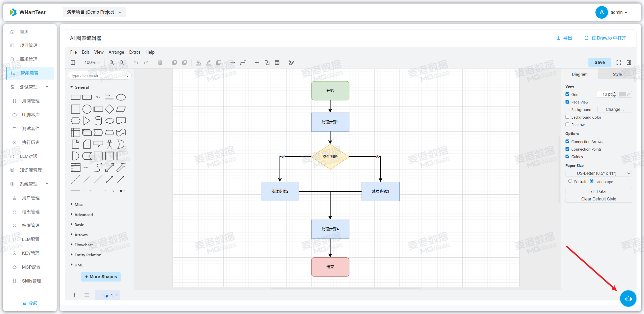Screen dimensions: 644x314
Task: Open the Arrange menu
Action: point(116,52)
